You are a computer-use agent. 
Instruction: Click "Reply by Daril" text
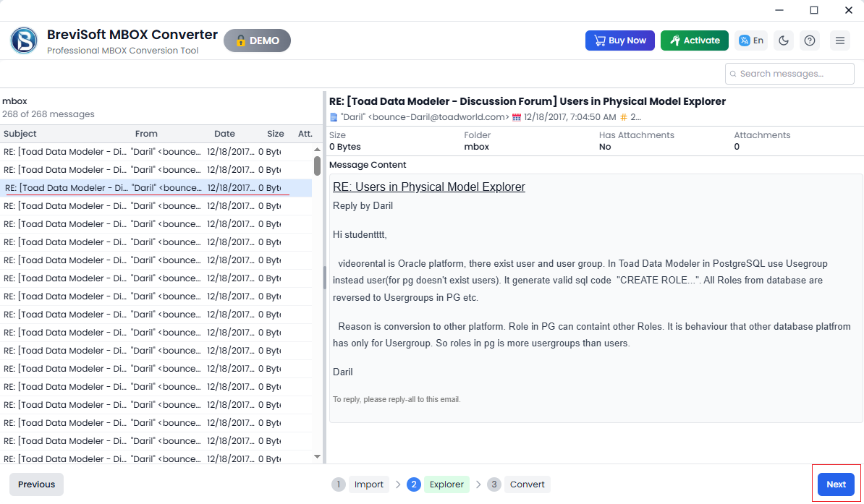pos(363,205)
